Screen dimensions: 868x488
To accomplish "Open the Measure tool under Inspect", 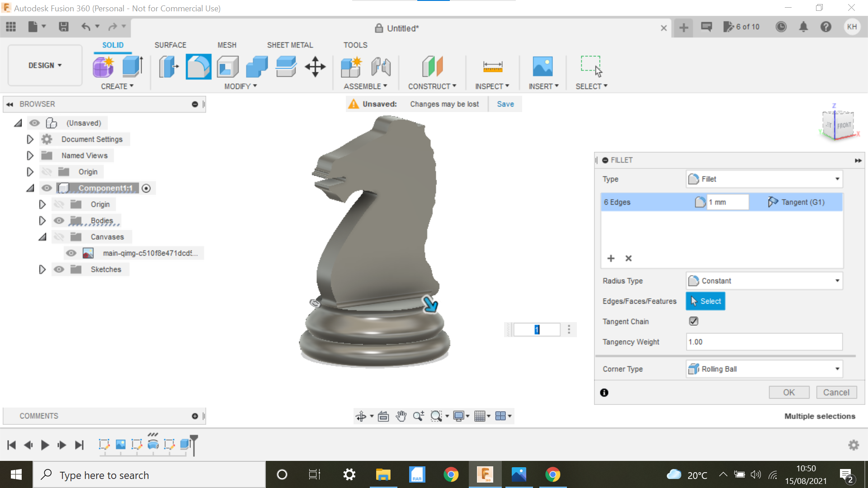I will 492,66.
